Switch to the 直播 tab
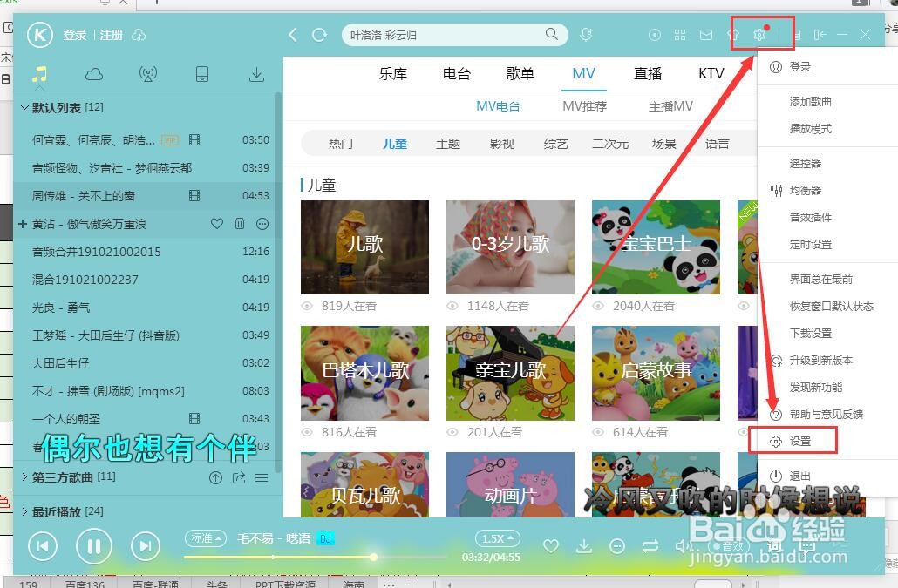 coord(647,74)
